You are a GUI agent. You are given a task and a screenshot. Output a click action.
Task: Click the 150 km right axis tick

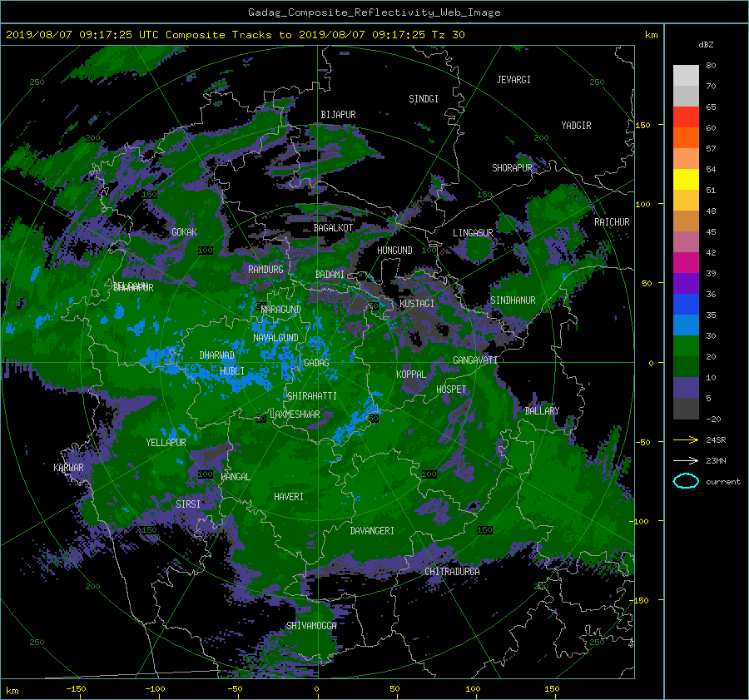tap(643, 125)
